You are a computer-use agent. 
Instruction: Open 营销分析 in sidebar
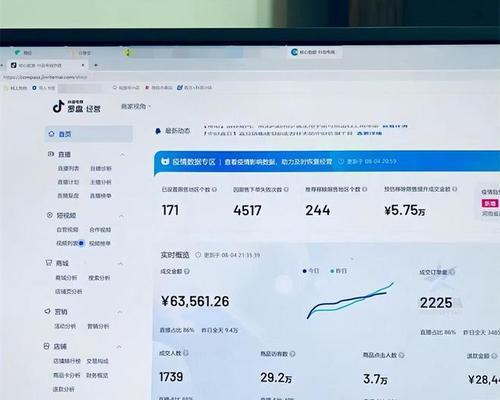tap(98, 326)
